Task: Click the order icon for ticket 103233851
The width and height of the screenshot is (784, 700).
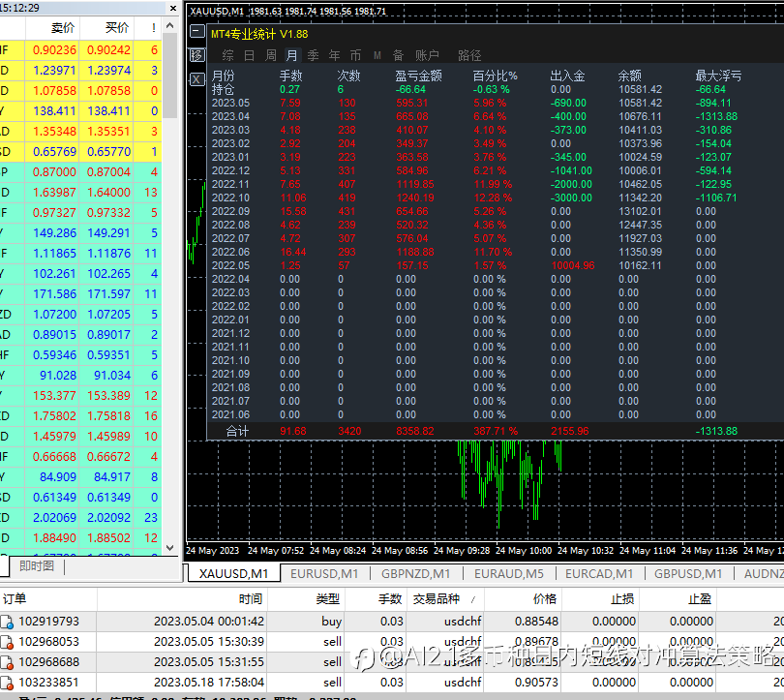Action: [x=7, y=683]
